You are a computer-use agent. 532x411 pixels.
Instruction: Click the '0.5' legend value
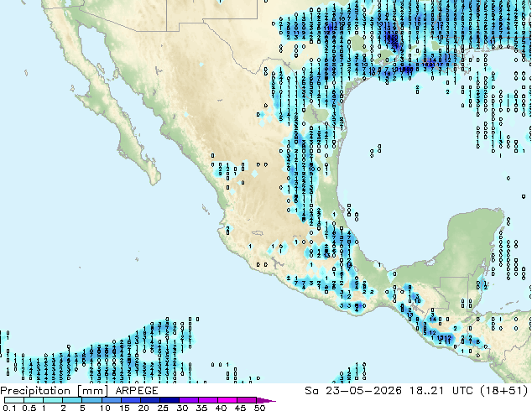point(29,408)
